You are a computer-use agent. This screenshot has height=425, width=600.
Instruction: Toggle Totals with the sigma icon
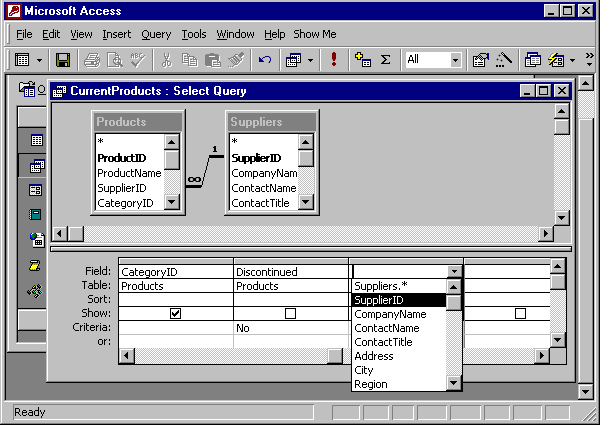click(386, 60)
